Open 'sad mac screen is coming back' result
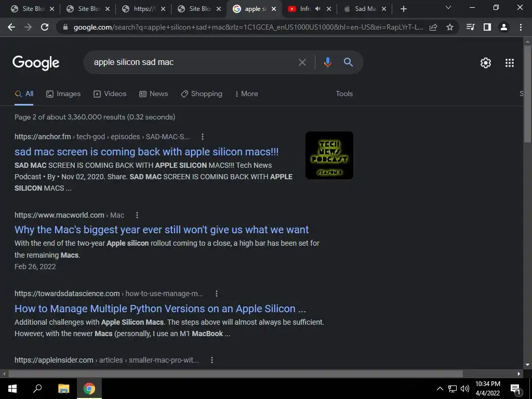This screenshot has width=532, height=399. (x=147, y=152)
